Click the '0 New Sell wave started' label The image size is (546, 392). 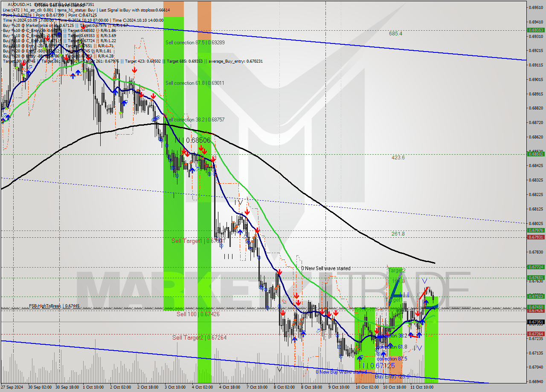click(326, 268)
